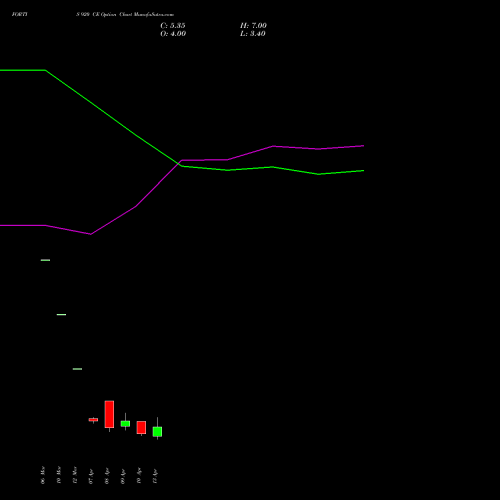
Task: Click the open value O: 4.00
Action: click(173, 34)
